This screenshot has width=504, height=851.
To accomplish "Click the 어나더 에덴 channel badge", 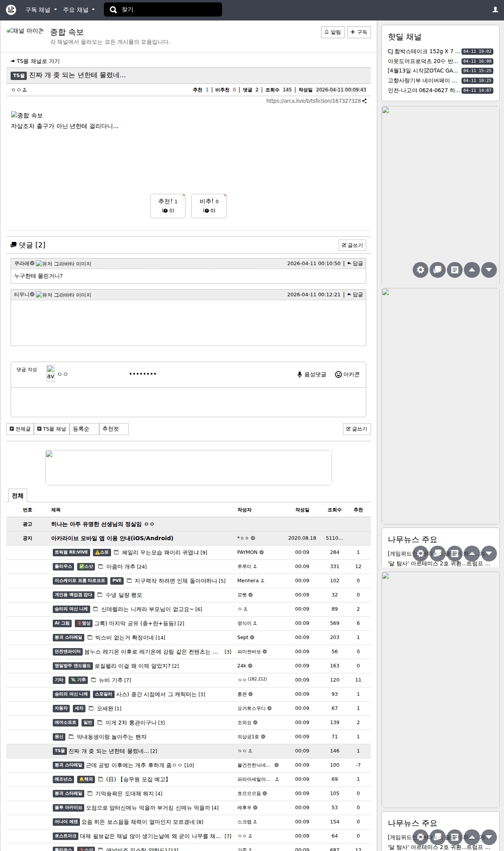I will (66, 822).
